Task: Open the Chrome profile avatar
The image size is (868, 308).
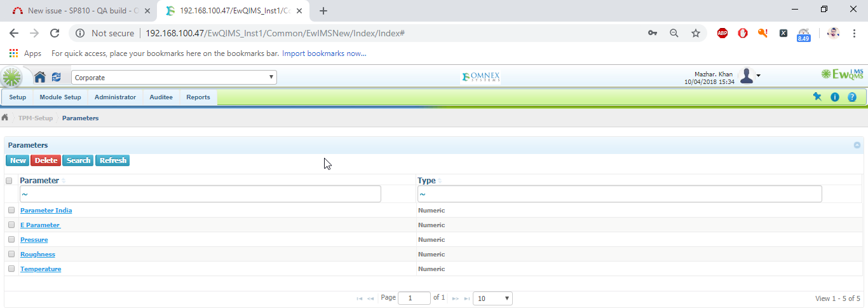Action: (x=834, y=33)
